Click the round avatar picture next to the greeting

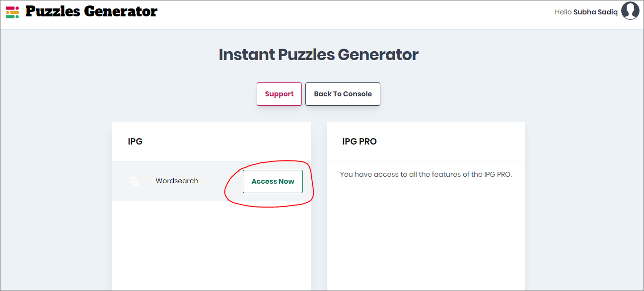pyautogui.click(x=630, y=10)
